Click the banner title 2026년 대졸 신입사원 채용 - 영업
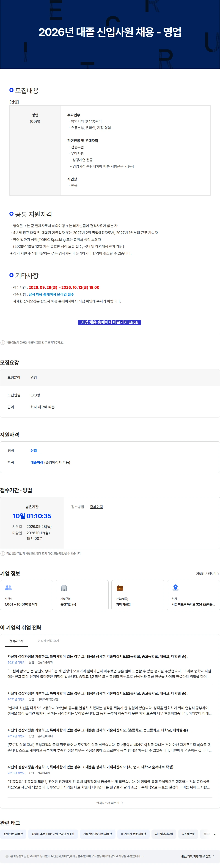This screenshot has width=220, height=868. coord(110,32)
